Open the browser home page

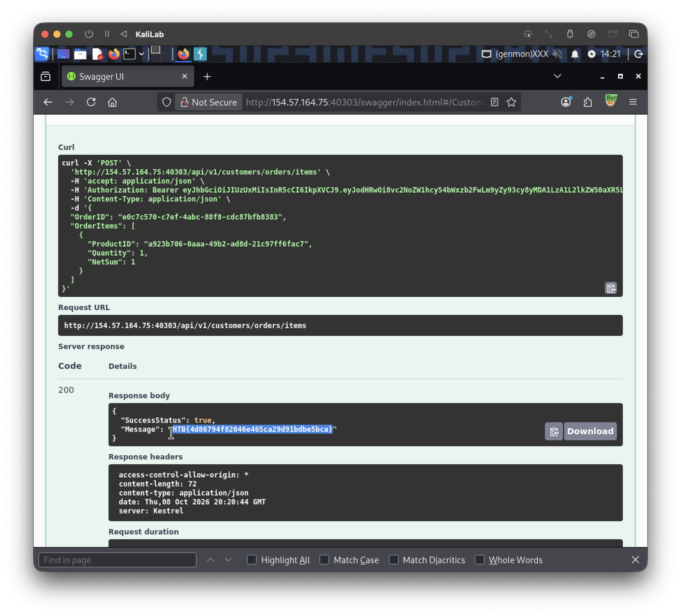112,102
